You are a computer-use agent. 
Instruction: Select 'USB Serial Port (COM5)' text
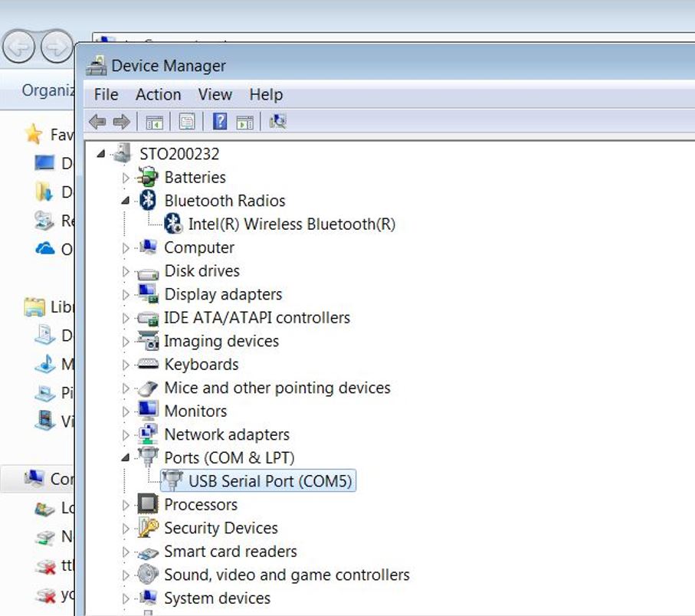coord(270,481)
